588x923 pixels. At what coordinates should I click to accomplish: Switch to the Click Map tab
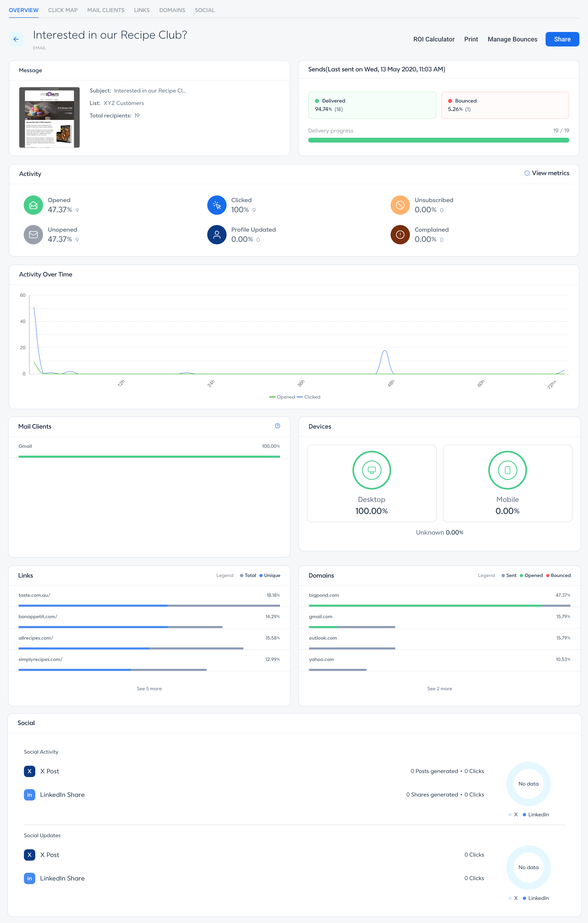click(x=63, y=10)
